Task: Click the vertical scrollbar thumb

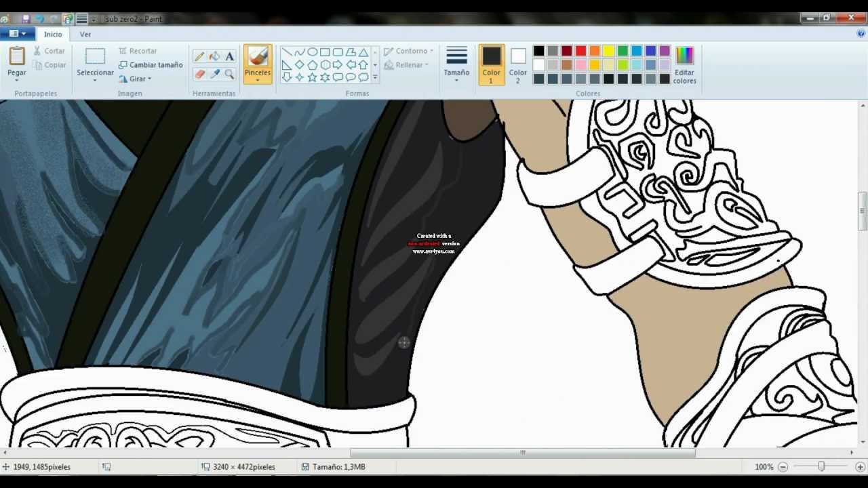Action: click(863, 212)
